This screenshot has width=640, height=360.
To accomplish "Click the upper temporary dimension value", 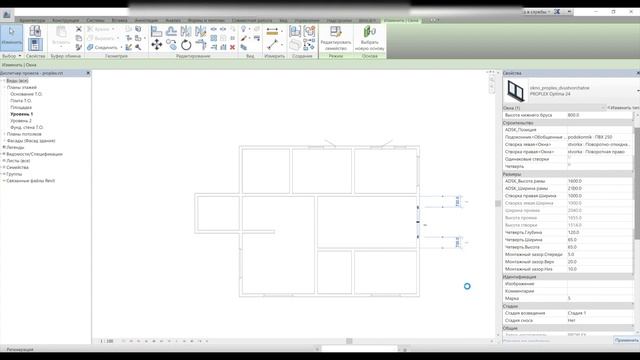I will click(x=458, y=202).
